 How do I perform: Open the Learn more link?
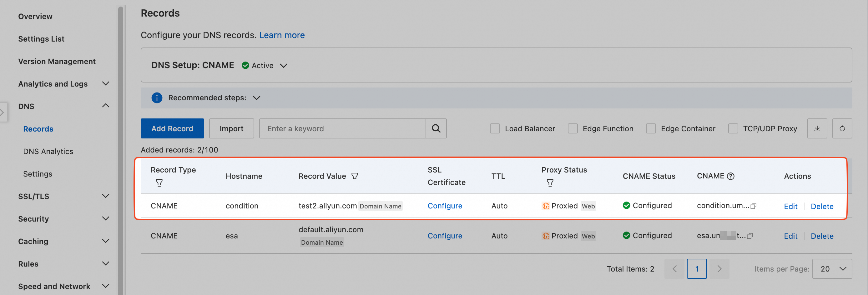[x=282, y=35]
